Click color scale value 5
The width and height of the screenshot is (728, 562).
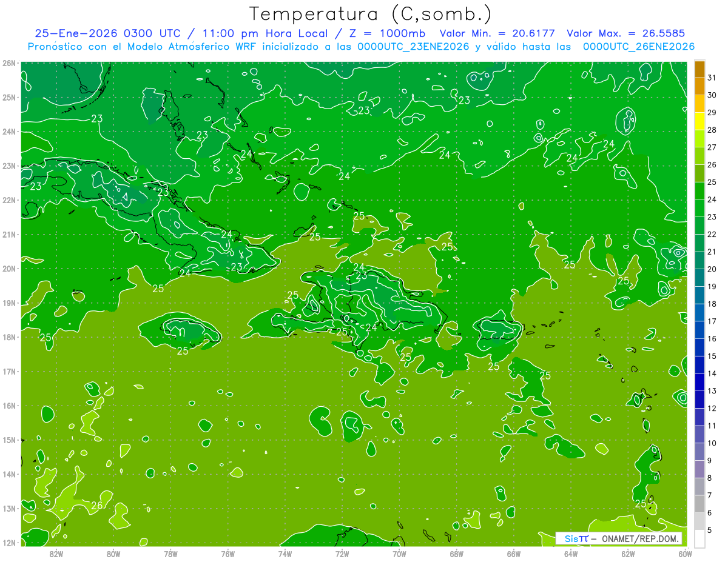709,530
